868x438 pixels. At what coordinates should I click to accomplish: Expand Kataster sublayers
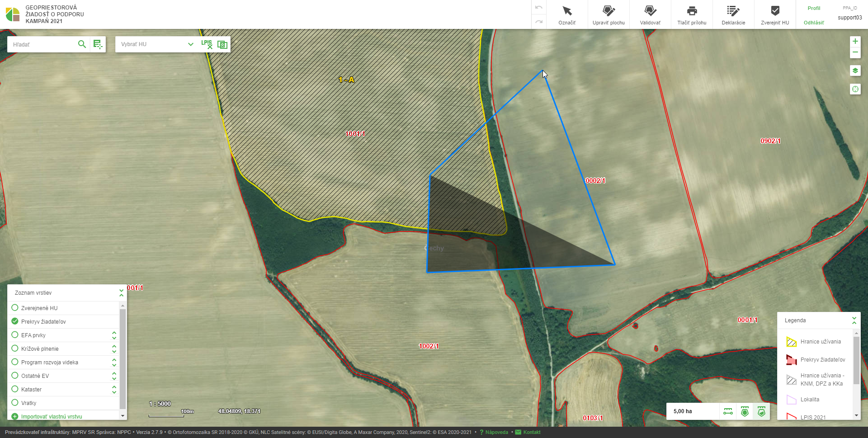click(114, 389)
